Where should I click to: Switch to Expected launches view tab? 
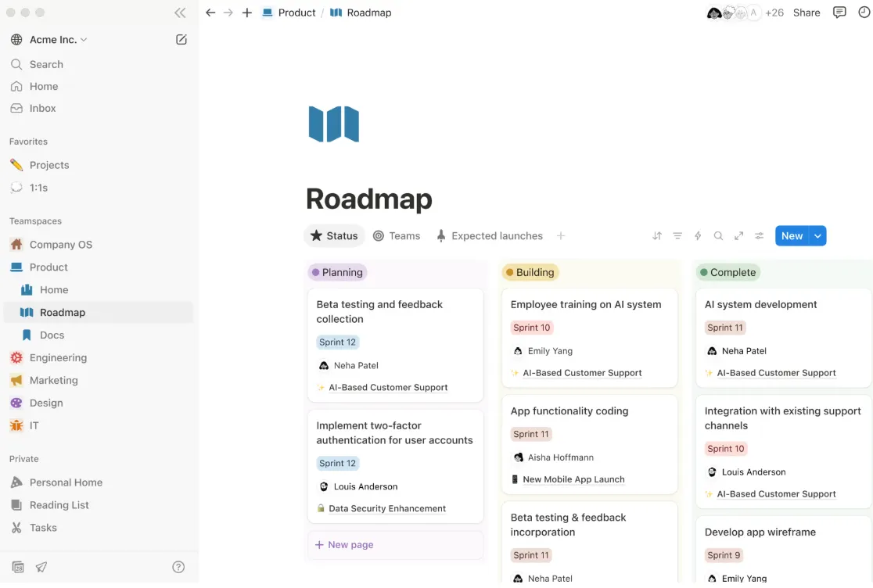click(489, 236)
